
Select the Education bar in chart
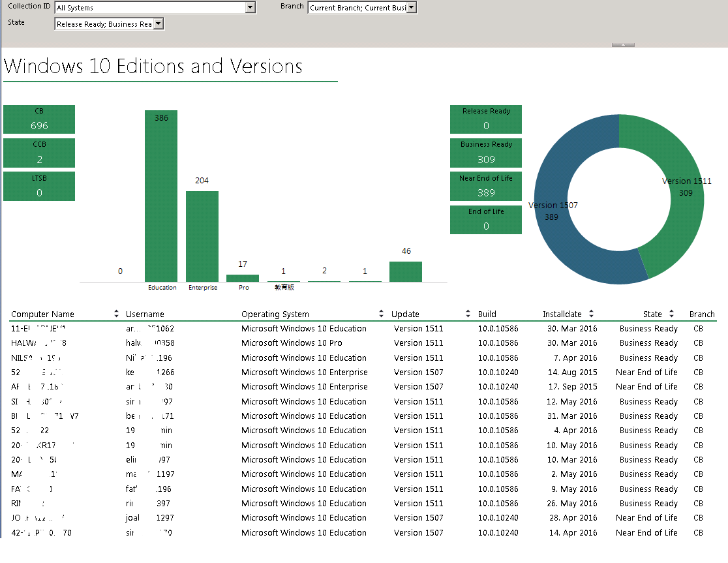[161, 196]
